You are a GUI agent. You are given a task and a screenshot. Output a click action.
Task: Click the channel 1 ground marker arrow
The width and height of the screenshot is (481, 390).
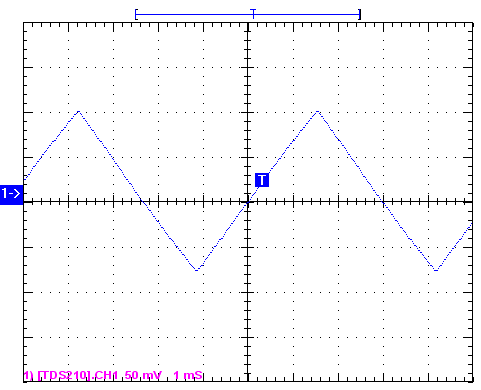[11, 193]
